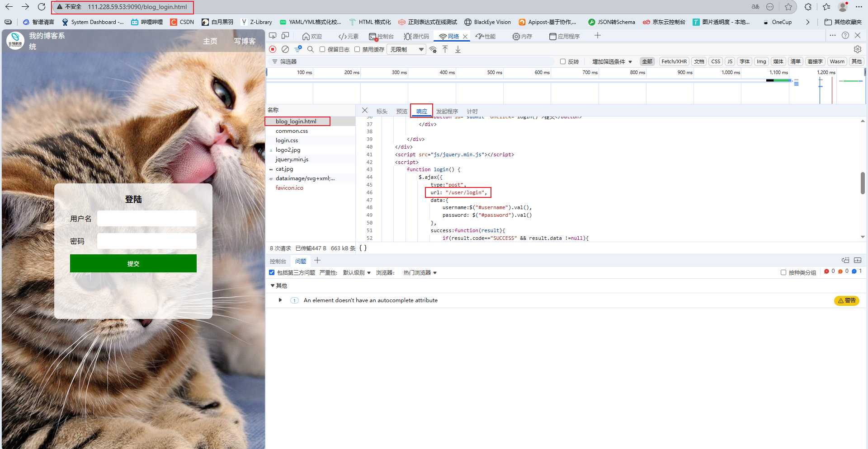This screenshot has width=868, height=449.
Task: Switch to the Performance (性能) tab
Action: [x=486, y=36]
